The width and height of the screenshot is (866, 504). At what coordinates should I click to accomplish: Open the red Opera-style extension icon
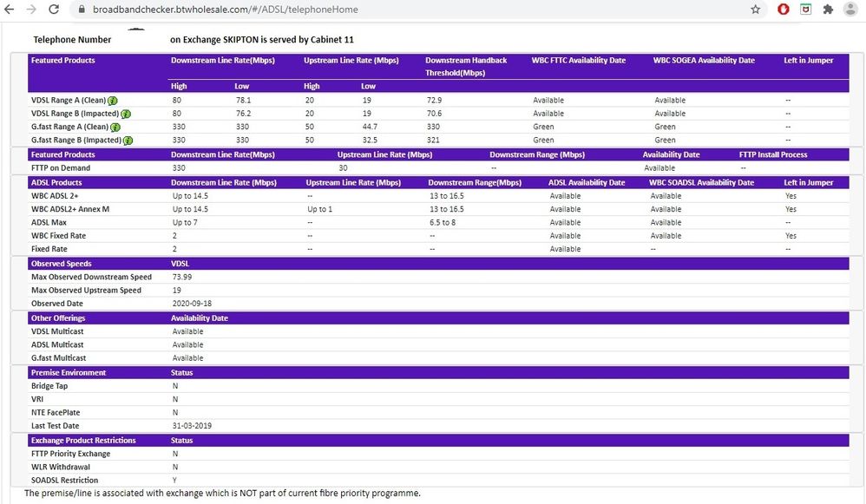[x=784, y=10]
